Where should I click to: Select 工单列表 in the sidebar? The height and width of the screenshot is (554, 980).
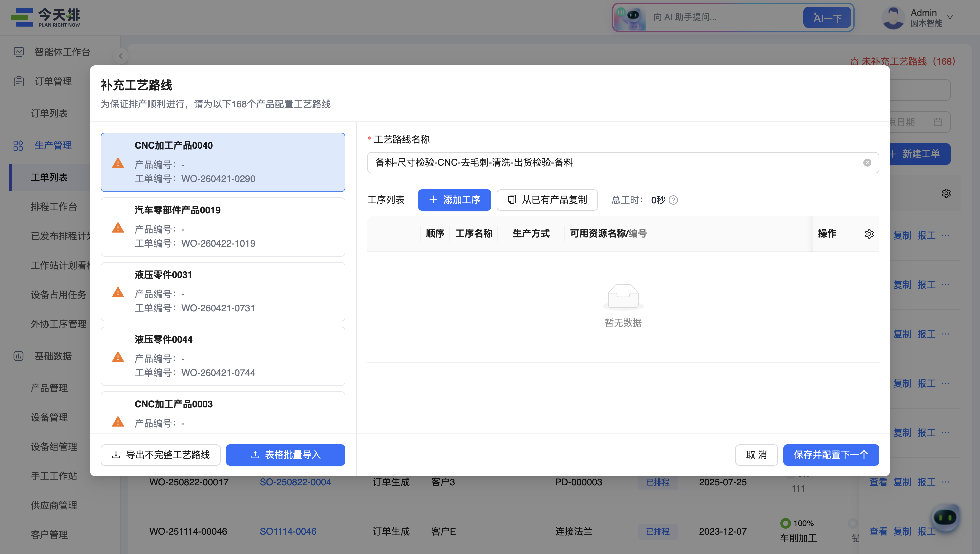click(49, 177)
